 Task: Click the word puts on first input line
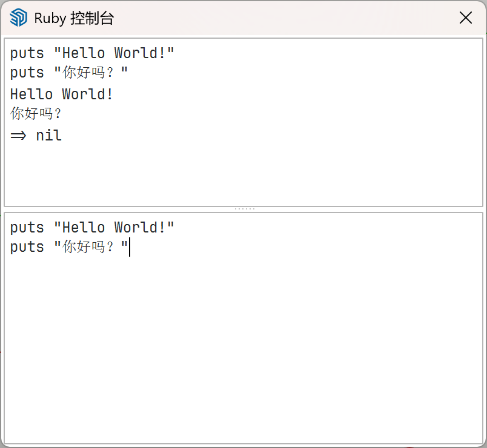[27, 228]
